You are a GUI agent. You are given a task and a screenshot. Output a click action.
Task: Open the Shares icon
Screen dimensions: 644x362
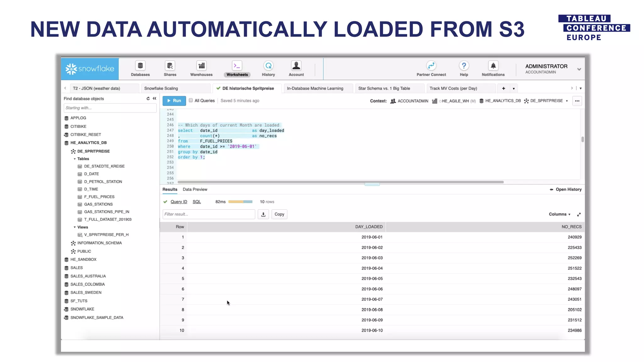point(170,66)
